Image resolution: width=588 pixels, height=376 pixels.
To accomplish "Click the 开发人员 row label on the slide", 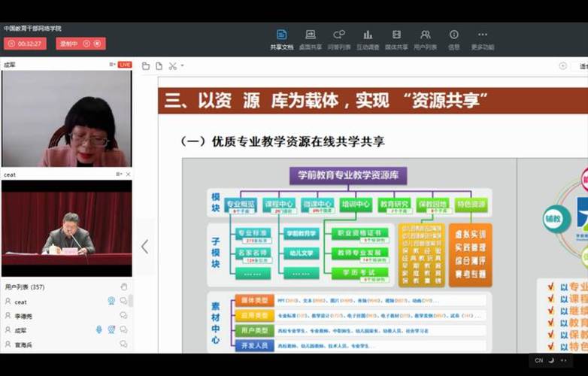I will click(255, 345).
